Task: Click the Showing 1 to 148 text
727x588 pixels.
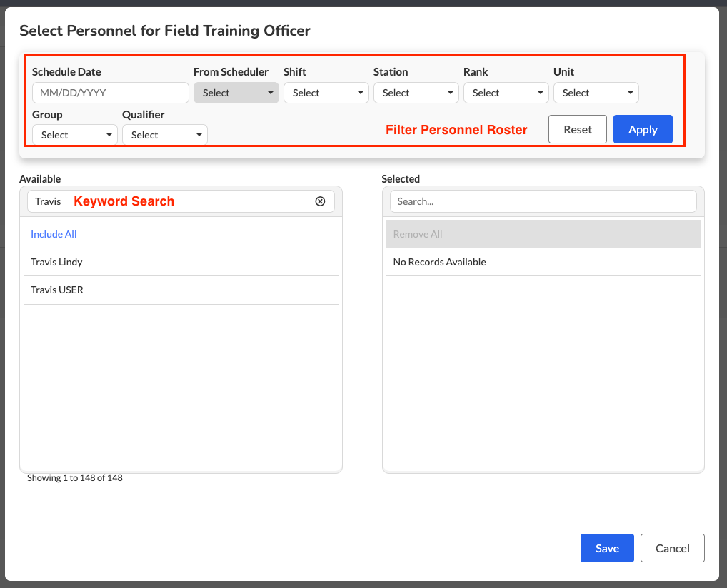Action: 75,477
